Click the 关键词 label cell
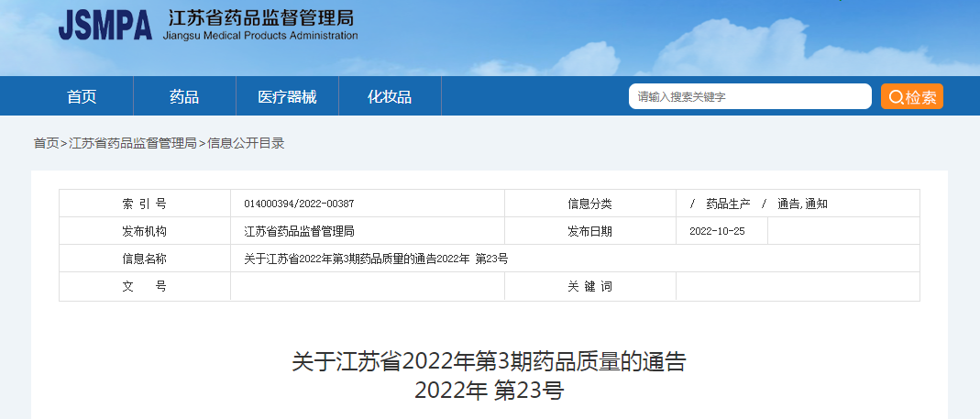Viewport: 980px width, 419px height. [590, 286]
